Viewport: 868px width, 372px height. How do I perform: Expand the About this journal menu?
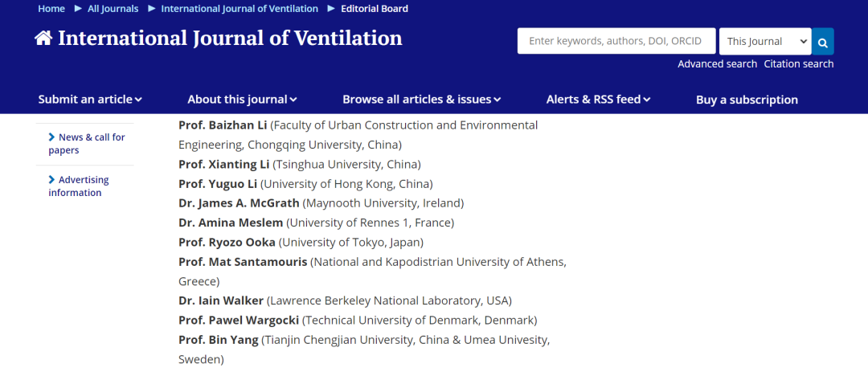[243, 100]
